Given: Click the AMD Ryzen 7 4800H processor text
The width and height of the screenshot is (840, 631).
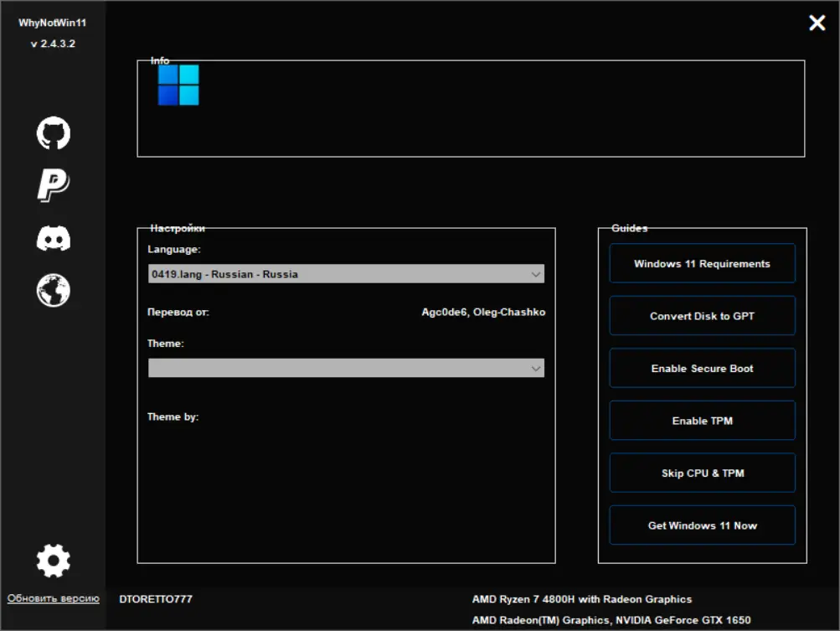Looking at the screenshot, I should pyautogui.click(x=582, y=599).
